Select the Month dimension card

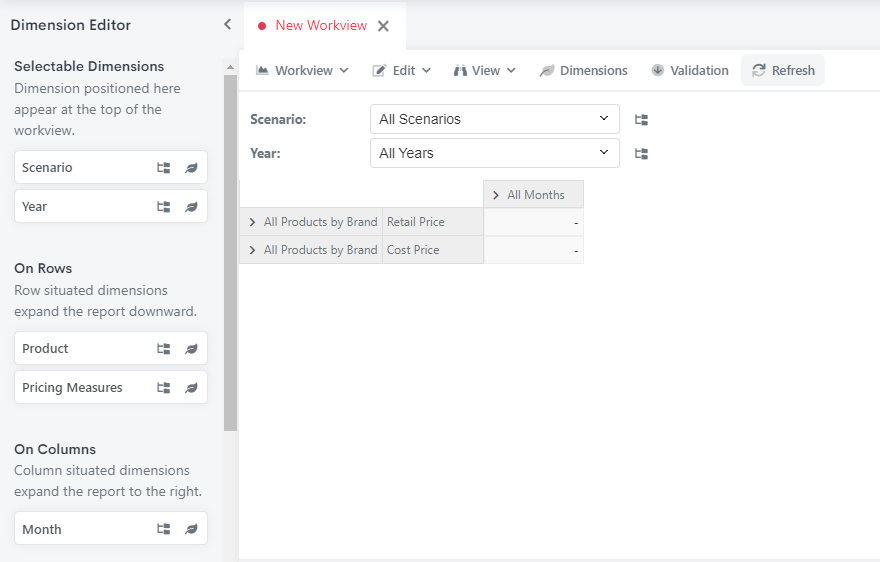pyautogui.click(x=111, y=529)
